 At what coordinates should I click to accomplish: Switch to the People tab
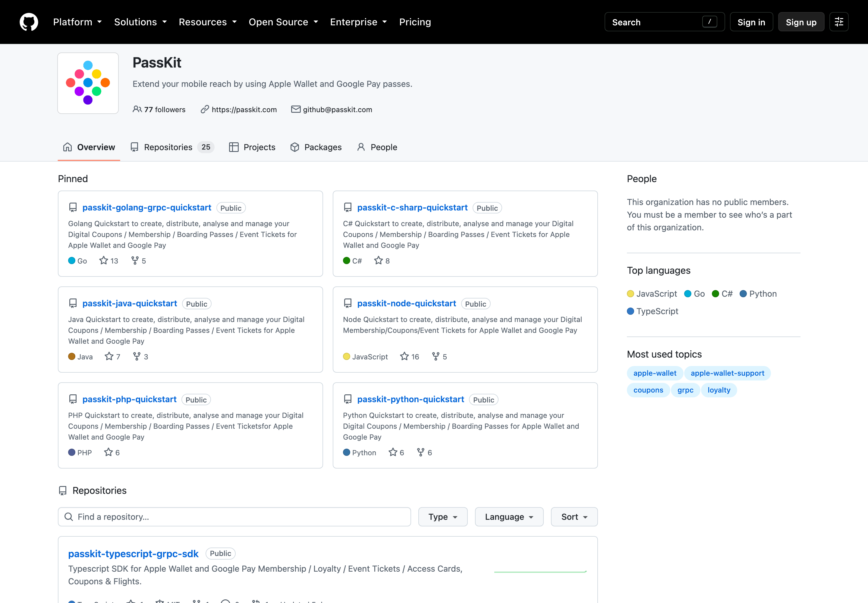click(x=377, y=147)
